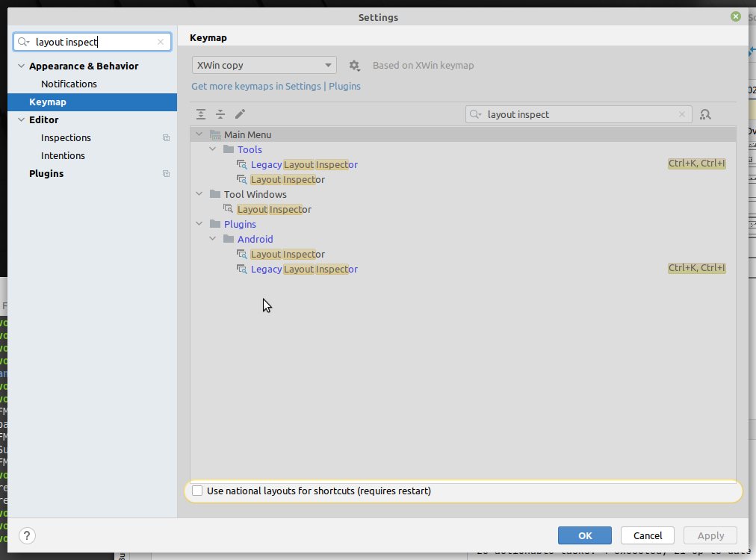Clear the layout inspect search query
The image size is (756, 560).
tap(681, 113)
